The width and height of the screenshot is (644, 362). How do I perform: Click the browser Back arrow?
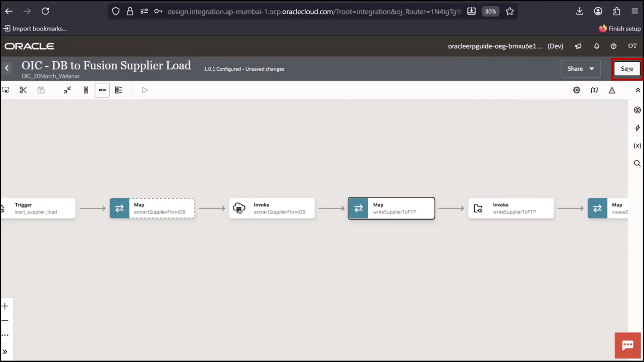[x=9, y=11]
